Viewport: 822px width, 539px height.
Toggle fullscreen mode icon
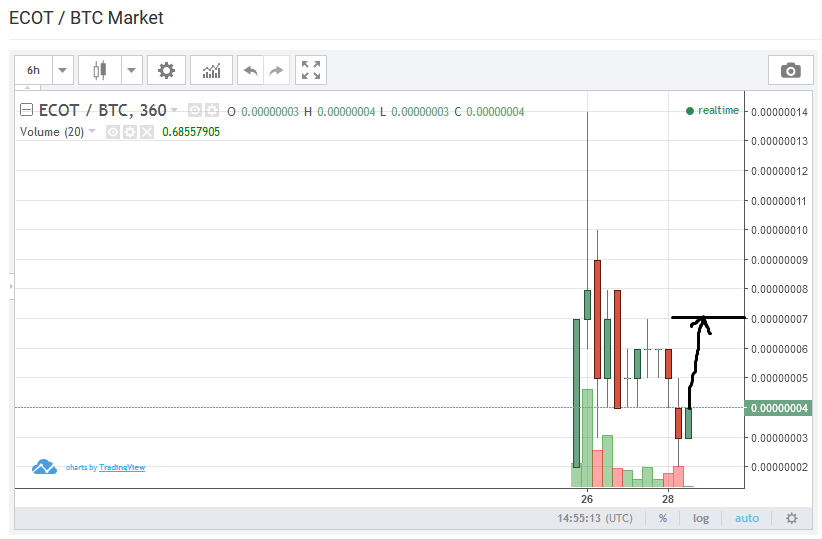311,70
